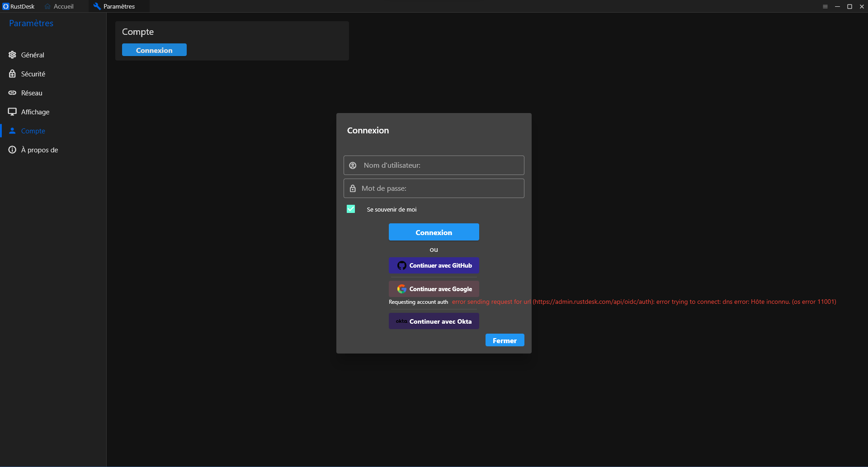Click the lock icon in password field
868x467 pixels.
pos(353,189)
